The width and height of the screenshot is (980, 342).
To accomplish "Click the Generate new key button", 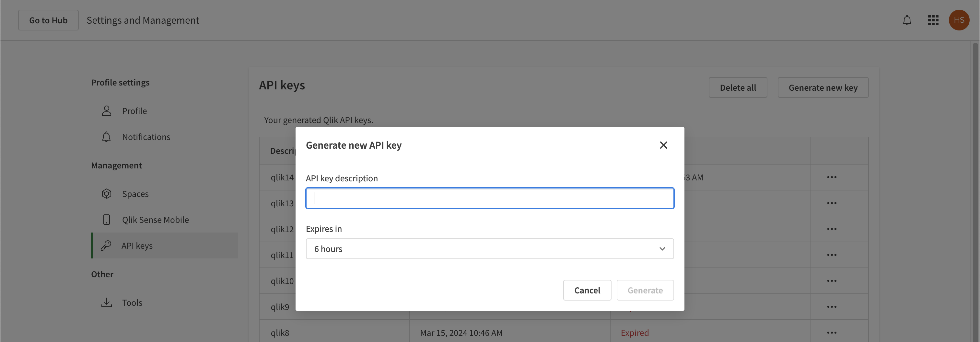I will coord(823,87).
